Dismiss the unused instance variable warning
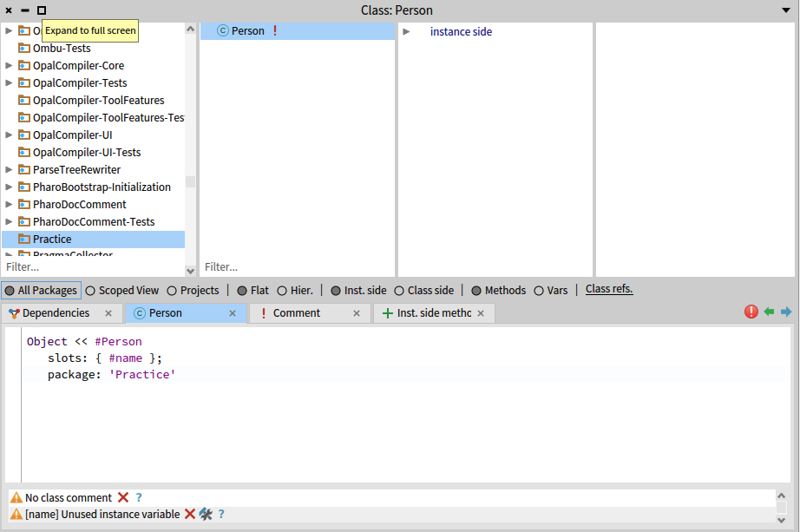Image resolution: width=800 pixels, height=532 pixels. (x=190, y=514)
